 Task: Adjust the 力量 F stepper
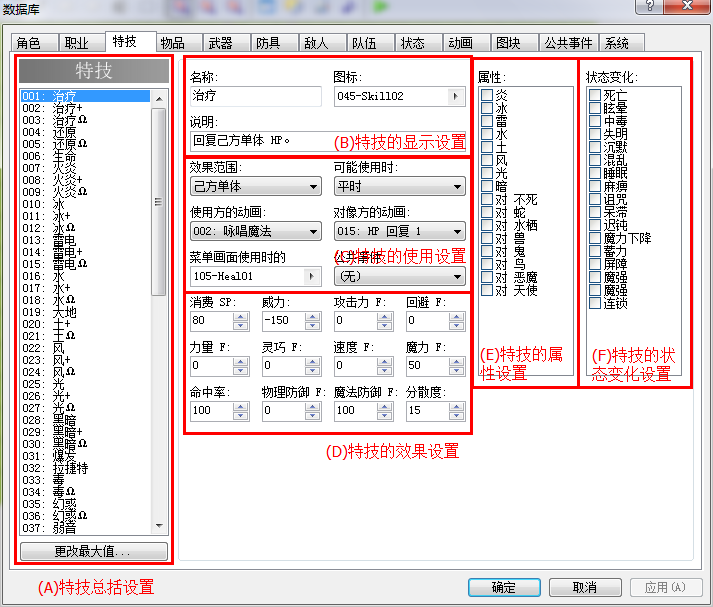(x=241, y=366)
